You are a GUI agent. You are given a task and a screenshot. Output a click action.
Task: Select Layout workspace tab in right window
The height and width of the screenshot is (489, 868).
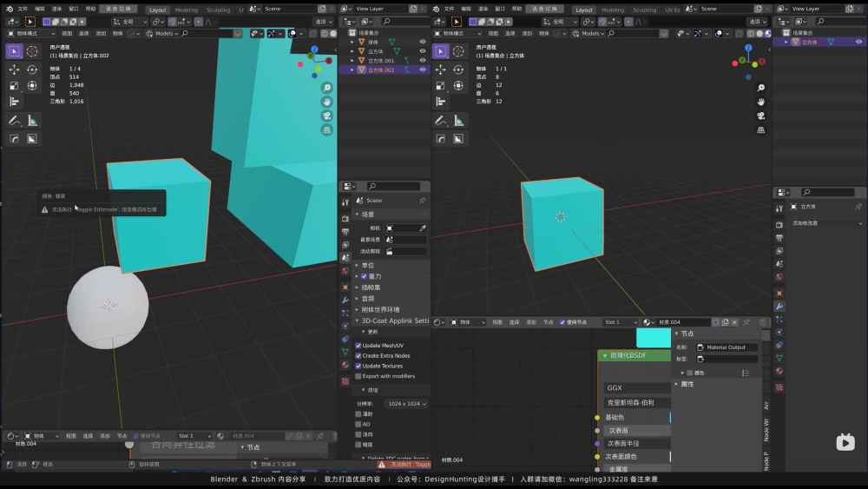click(584, 10)
